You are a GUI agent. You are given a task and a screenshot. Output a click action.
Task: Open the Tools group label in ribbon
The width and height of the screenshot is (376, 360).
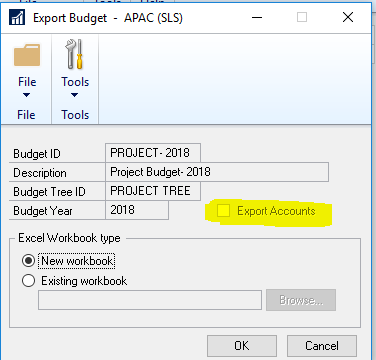click(75, 115)
